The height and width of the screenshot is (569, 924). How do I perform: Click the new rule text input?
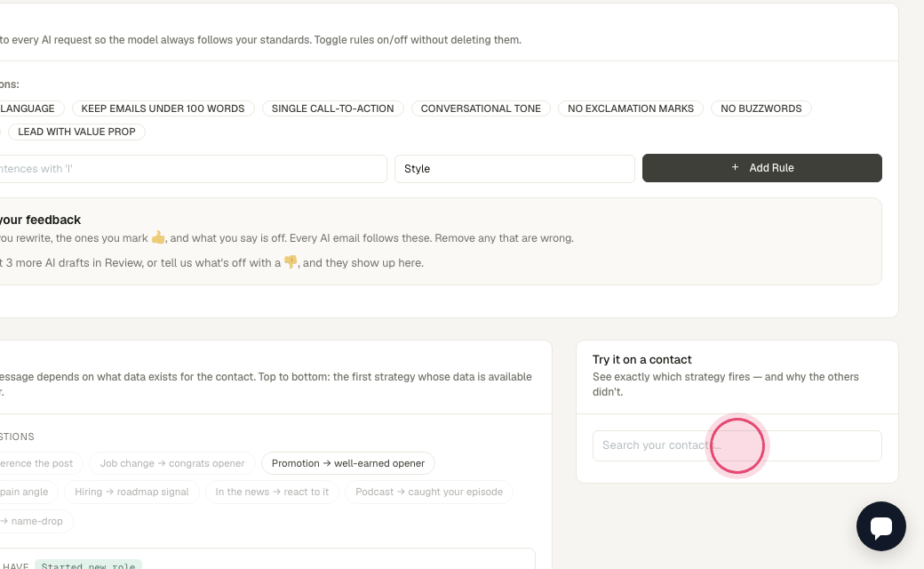coord(192,169)
